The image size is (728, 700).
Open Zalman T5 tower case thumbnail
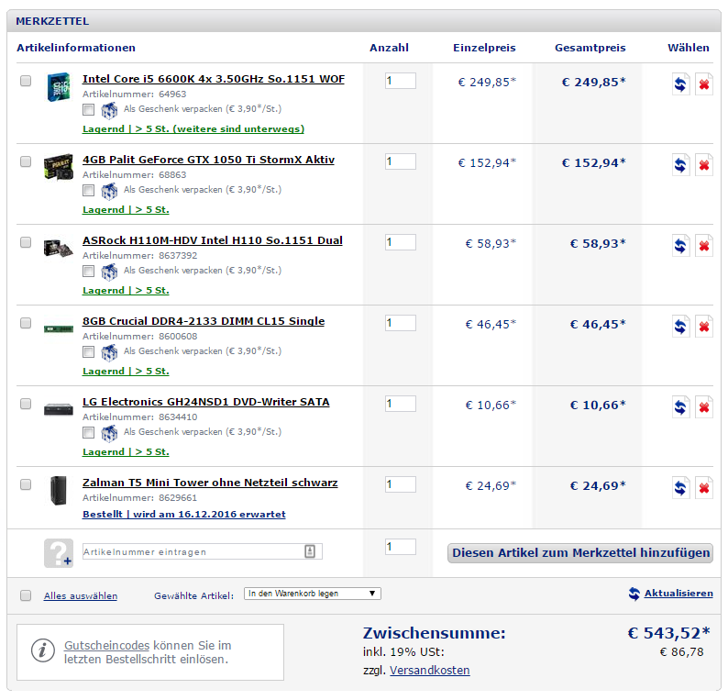tap(59, 490)
